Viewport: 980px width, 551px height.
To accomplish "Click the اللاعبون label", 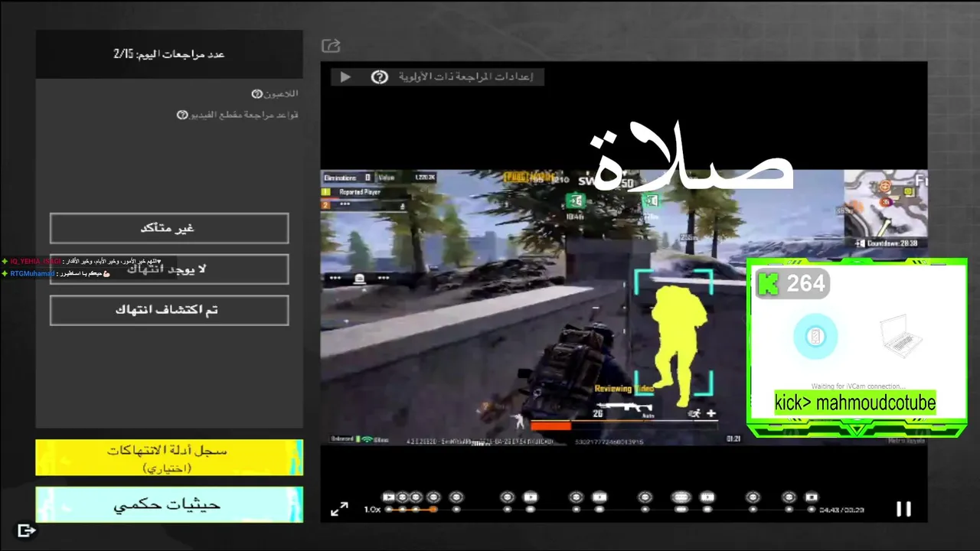I will click(x=281, y=94).
